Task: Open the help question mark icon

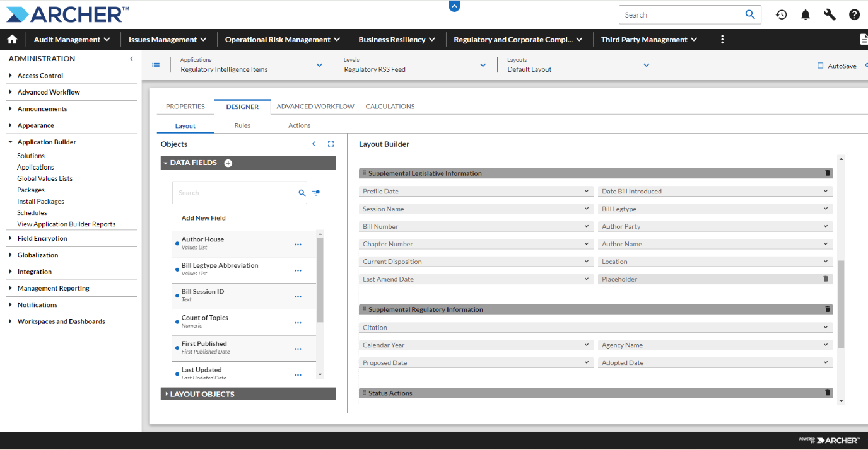Action: pyautogui.click(x=854, y=14)
